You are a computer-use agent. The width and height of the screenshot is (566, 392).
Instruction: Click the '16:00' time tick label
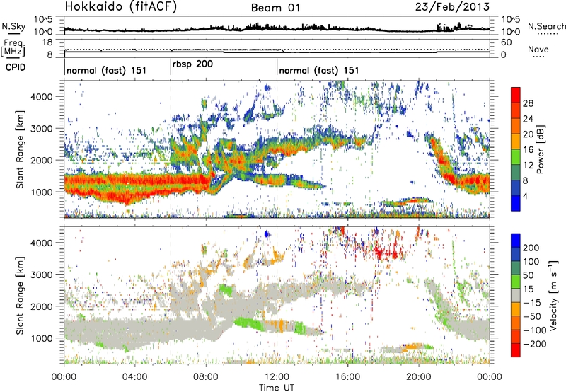click(347, 377)
